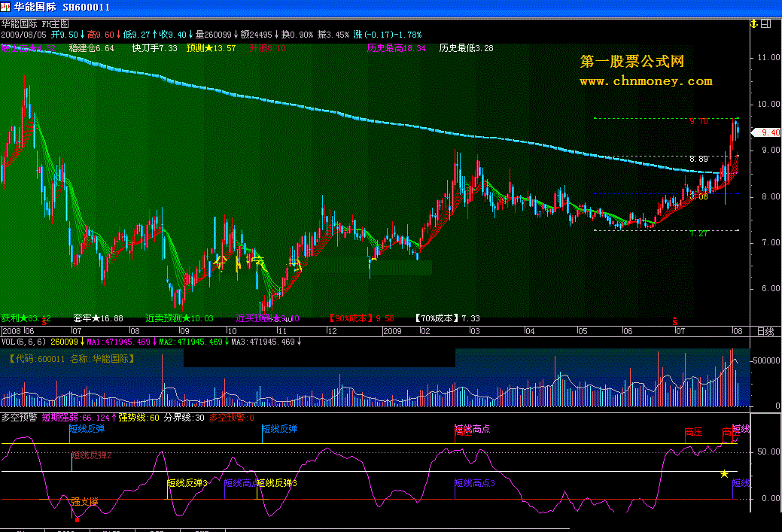The image size is (782, 532).
Task: Click the VOL(6,6,6) indicator label
Action: pos(23,342)
